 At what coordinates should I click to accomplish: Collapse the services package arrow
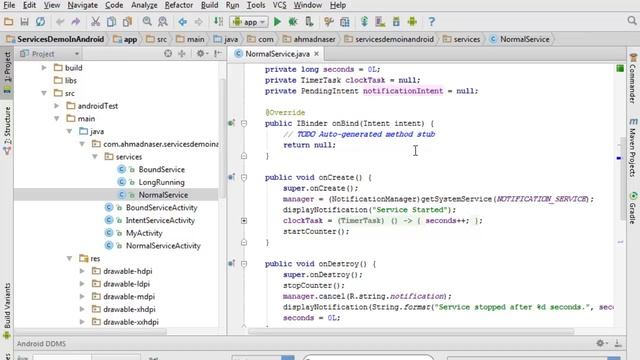point(95,157)
